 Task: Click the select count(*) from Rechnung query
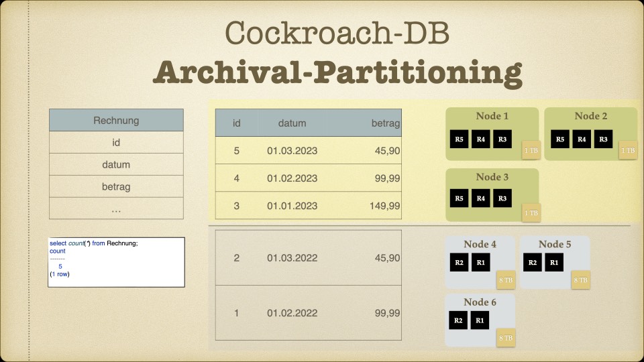(94, 243)
